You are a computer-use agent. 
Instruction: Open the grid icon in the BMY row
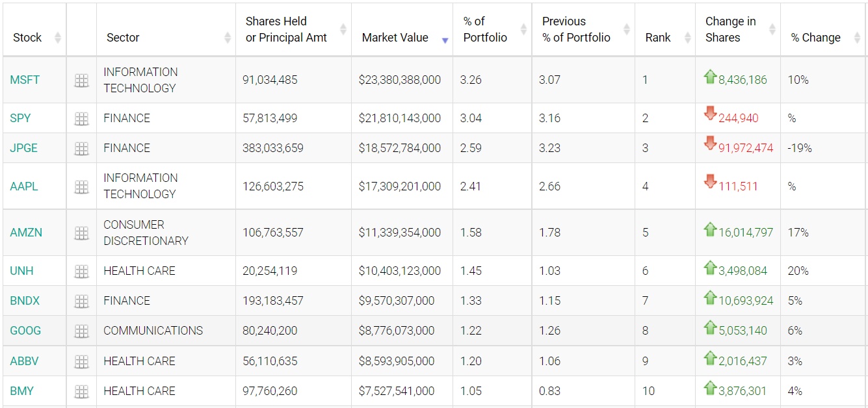tap(81, 392)
